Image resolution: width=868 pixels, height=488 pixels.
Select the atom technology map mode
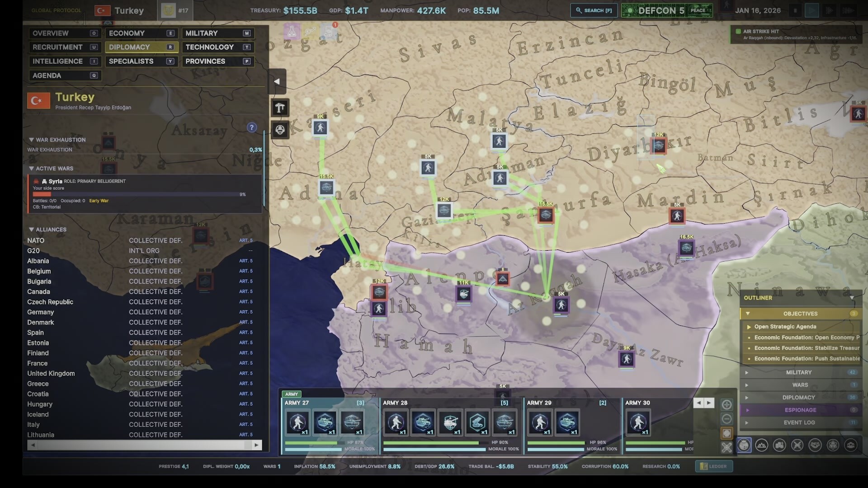pos(833,446)
